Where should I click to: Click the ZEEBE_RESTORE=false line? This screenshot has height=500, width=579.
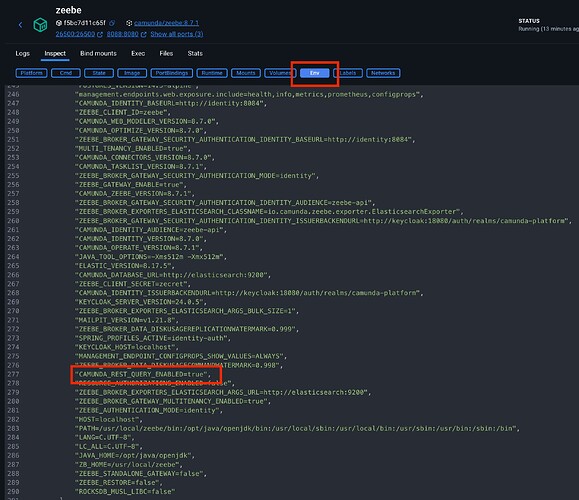(119, 483)
